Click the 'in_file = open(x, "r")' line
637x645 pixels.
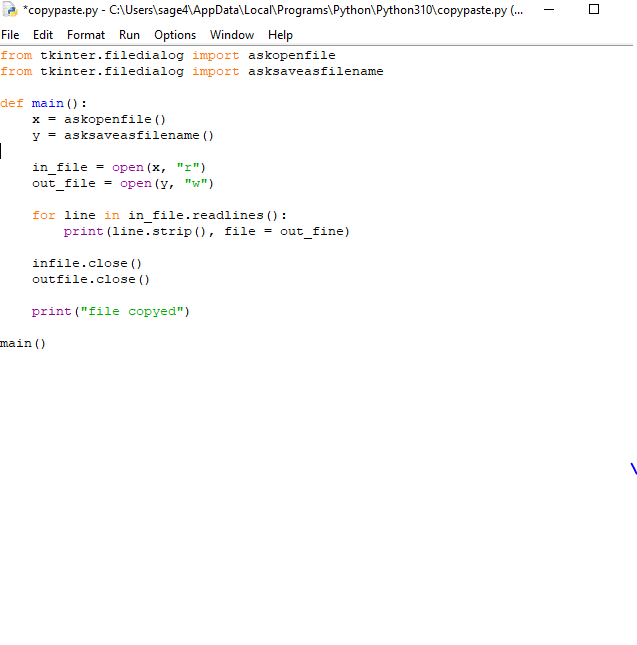[x=118, y=167]
